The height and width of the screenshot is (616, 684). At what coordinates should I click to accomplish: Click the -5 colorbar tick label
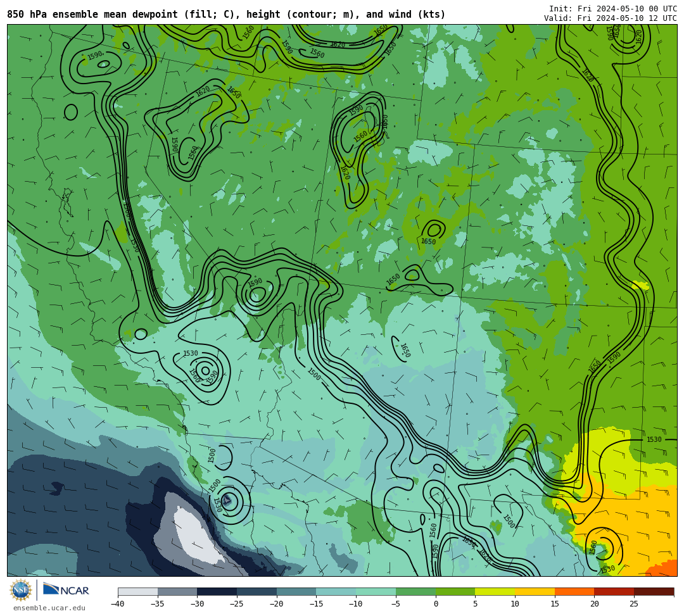coord(395,604)
